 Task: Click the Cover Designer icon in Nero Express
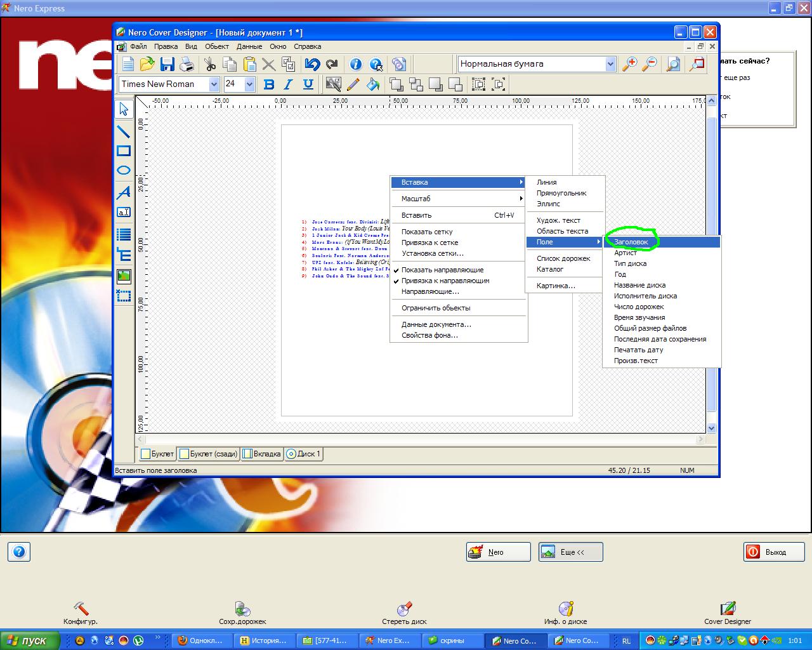(x=728, y=613)
